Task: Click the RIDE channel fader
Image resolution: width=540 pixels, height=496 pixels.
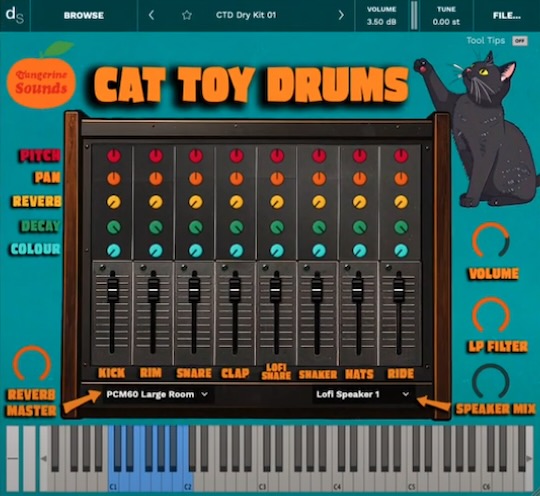Action: click(x=399, y=289)
